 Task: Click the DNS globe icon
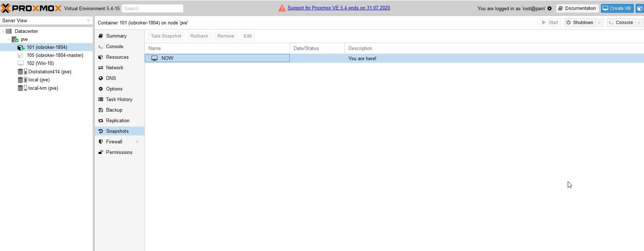click(x=101, y=78)
